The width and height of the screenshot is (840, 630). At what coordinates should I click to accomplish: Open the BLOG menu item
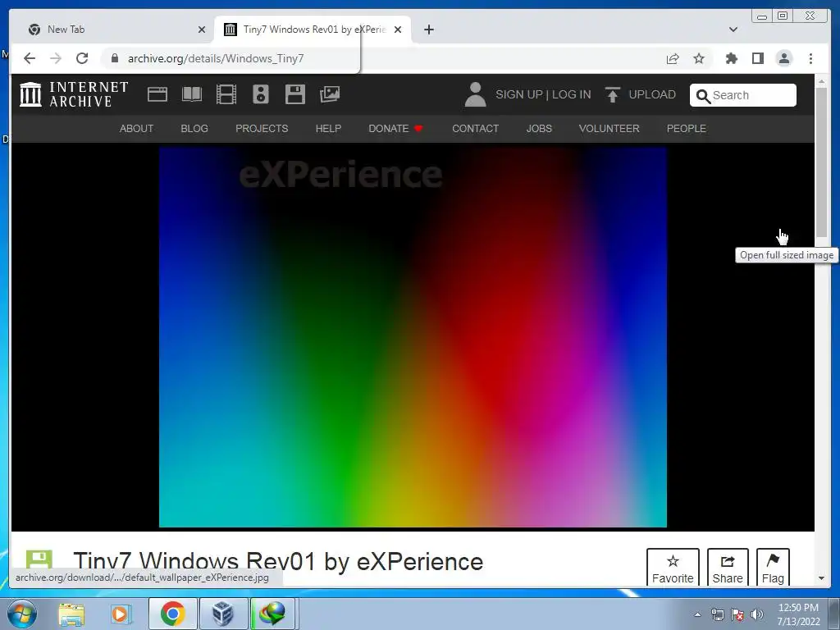(194, 129)
